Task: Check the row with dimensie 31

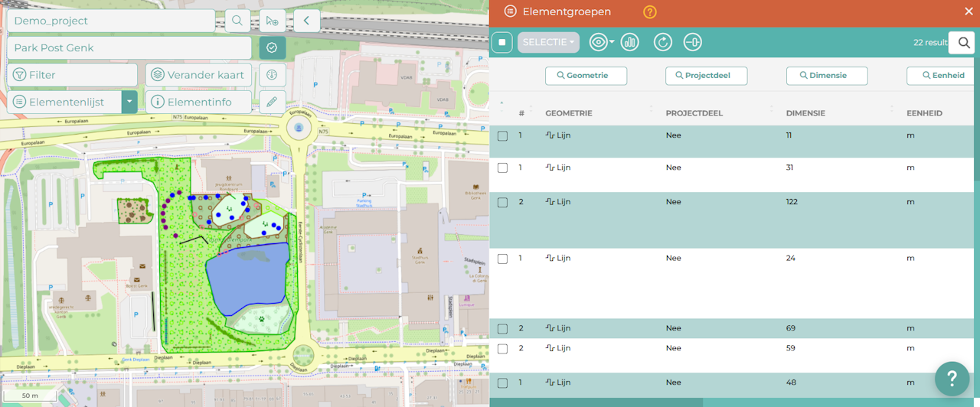Action: pos(502,168)
